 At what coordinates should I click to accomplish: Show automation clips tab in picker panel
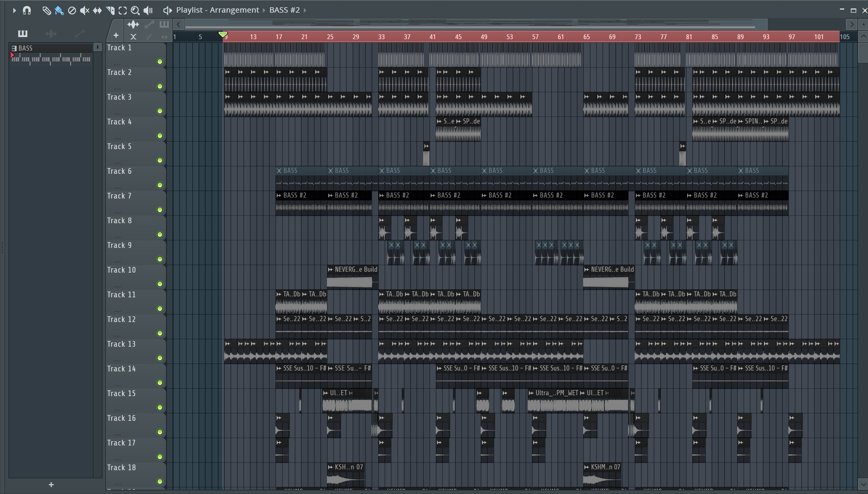(80, 33)
